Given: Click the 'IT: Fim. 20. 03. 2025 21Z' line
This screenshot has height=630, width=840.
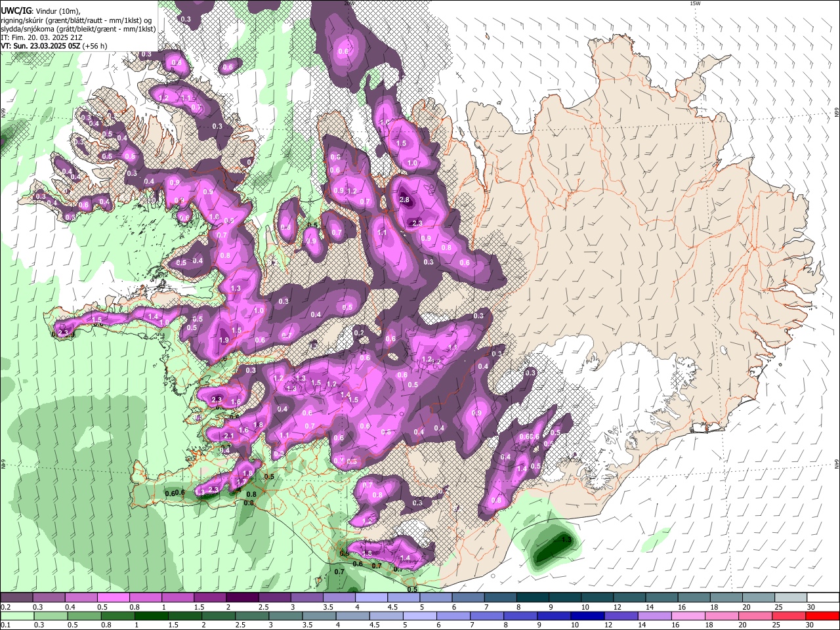Looking at the screenshot, I should click(41, 37).
